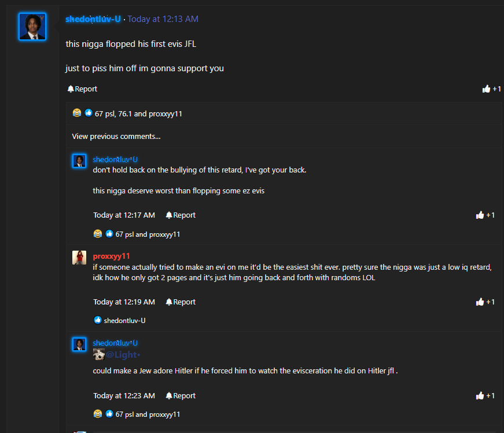Open the shedontluv-U profile from the post header
This screenshot has width=504, height=433.
93,19
